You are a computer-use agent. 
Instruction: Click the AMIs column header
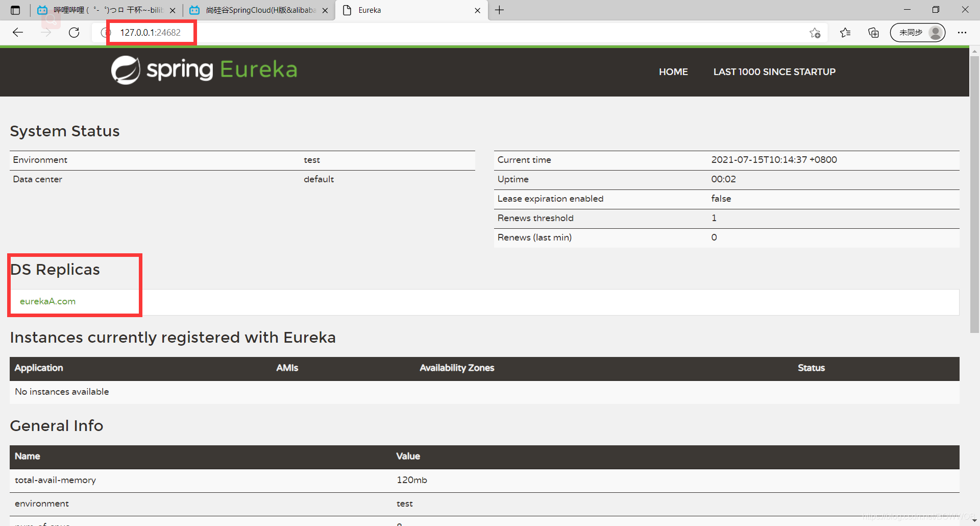tap(287, 368)
